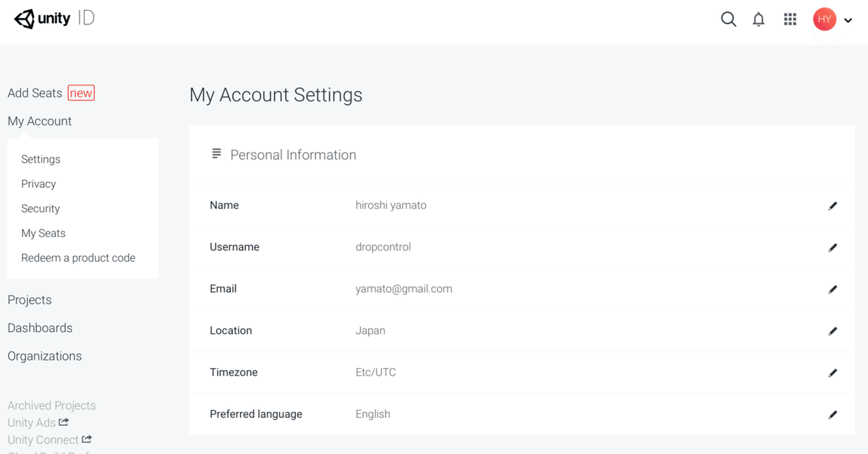Open Redeem a product code
Viewport: 868px width, 454px height.
78,257
